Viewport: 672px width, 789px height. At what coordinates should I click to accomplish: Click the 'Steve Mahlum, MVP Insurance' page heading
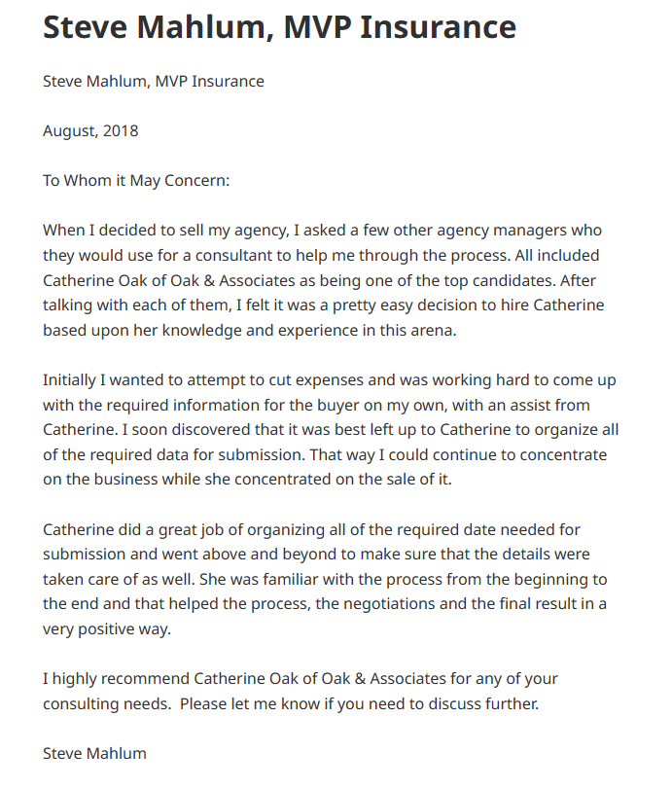tap(279, 27)
